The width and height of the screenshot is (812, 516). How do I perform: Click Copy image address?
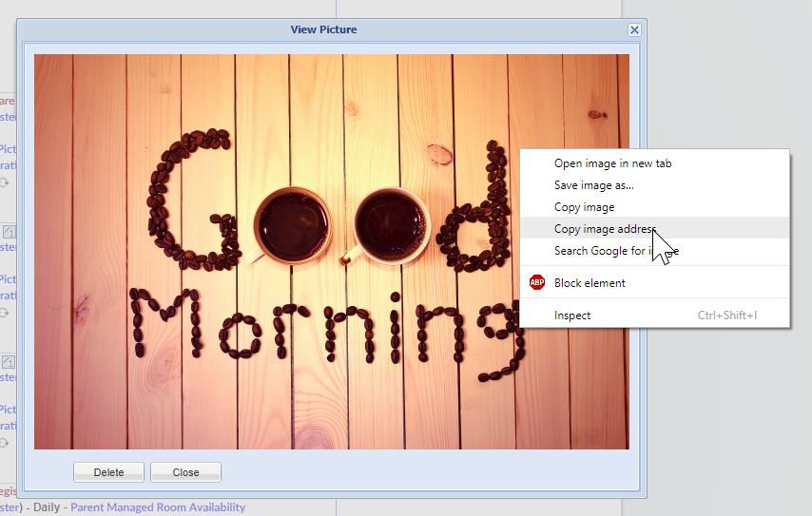[x=654, y=229]
